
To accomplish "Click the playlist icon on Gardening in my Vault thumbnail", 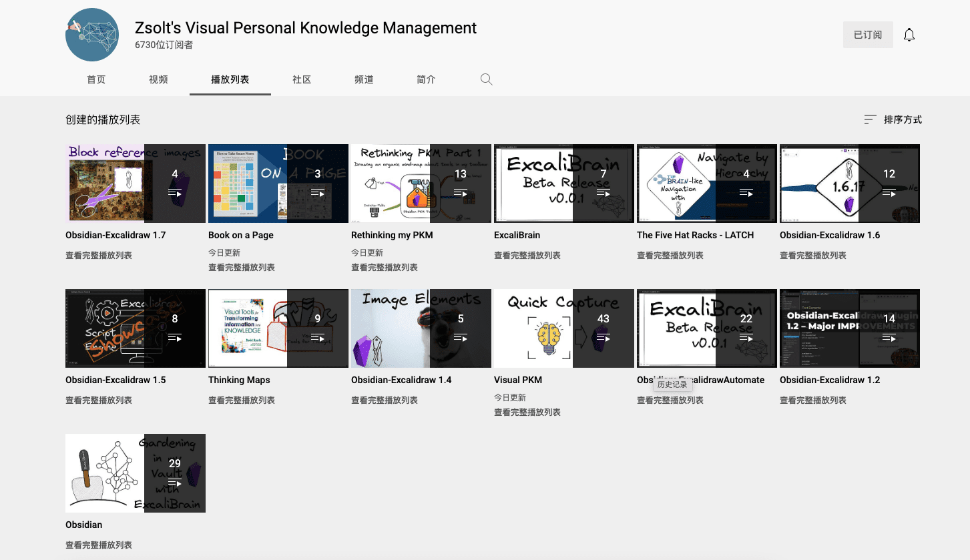I will point(175,483).
